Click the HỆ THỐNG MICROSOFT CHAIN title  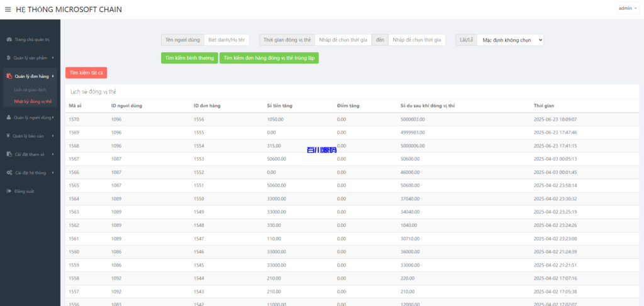pos(69,9)
